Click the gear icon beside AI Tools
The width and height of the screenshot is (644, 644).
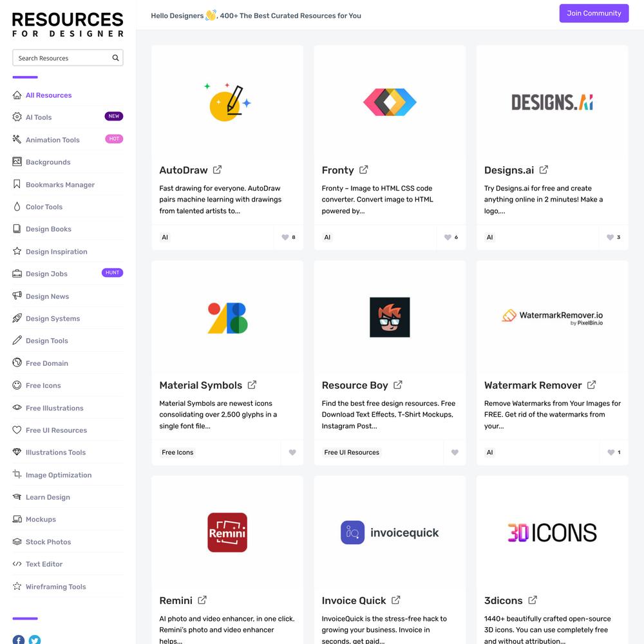[x=17, y=117]
